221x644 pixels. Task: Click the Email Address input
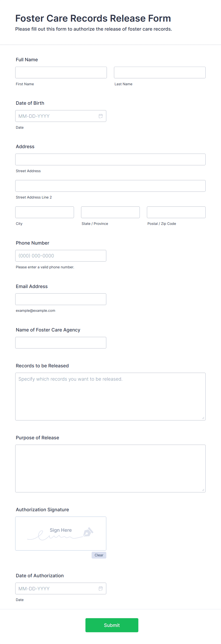[x=61, y=299]
